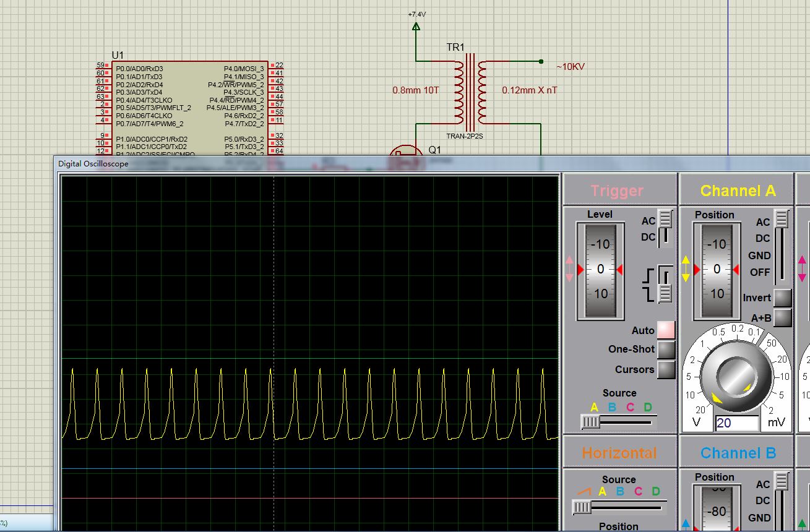Click pin P5.0/RxD3_2 on U1
The height and width of the screenshot is (532, 810).
[x=244, y=139]
